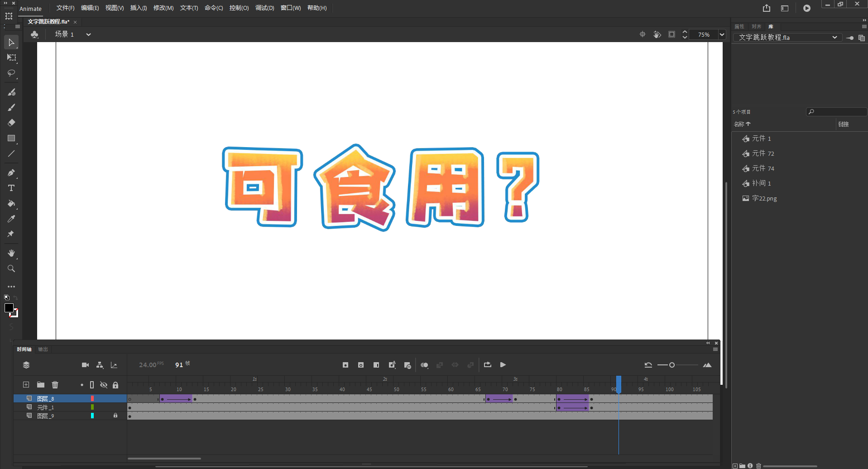Click the auto keyframe icon
This screenshot has width=868, height=469.
coord(392,365)
